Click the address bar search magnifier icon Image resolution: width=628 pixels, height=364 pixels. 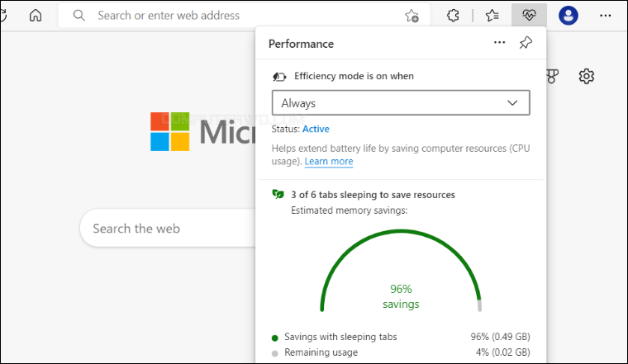tap(79, 16)
